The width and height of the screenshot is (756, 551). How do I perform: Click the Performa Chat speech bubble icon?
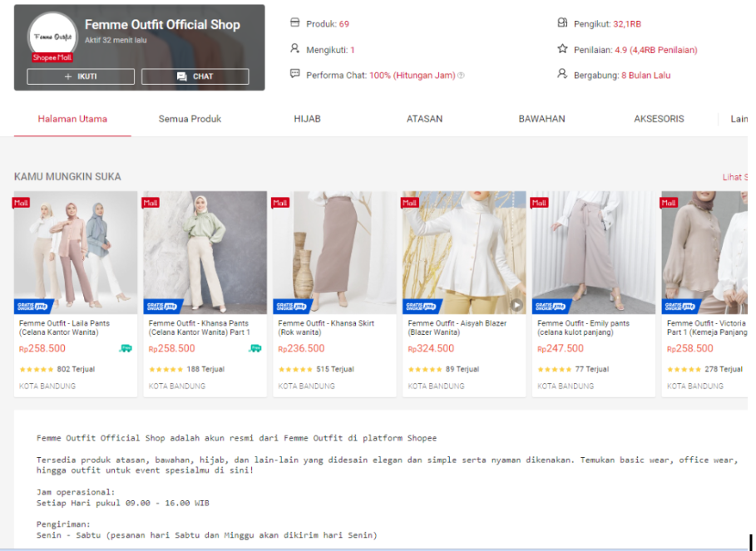click(x=294, y=74)
